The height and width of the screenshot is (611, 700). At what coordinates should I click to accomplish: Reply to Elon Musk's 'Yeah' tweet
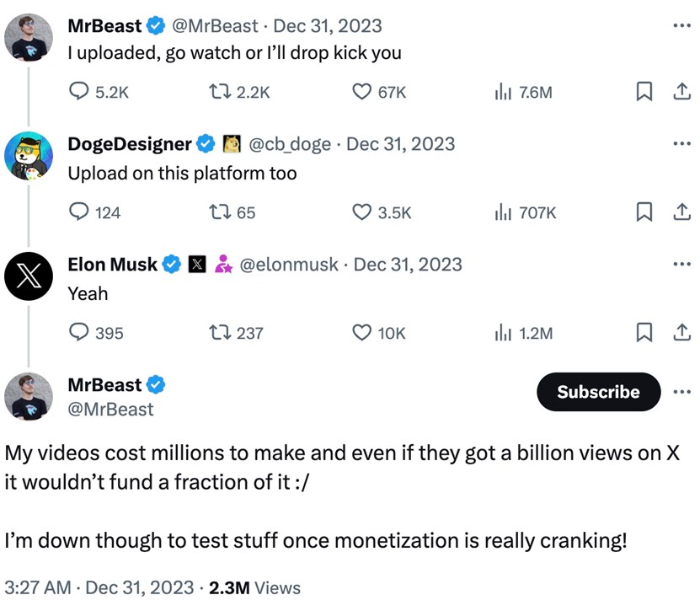coord(79,333)
